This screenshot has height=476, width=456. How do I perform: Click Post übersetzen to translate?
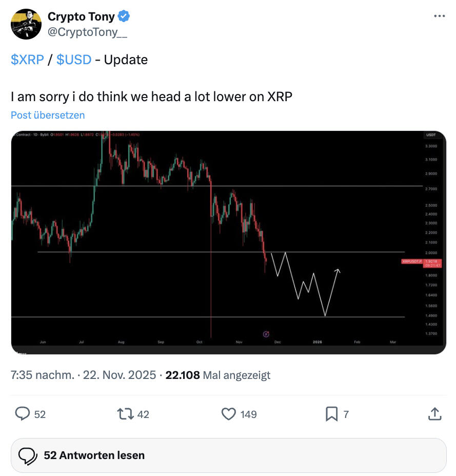click(x=48, y=115)
